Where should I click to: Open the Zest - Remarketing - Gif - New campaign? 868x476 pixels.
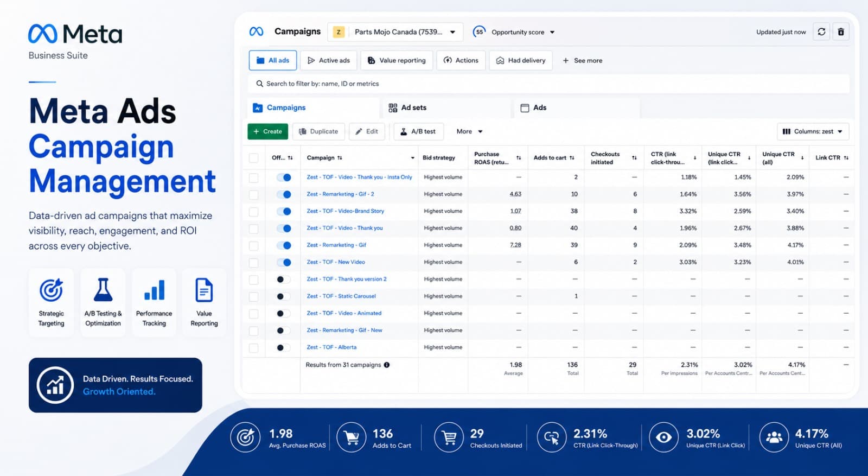(x=344, y=330)
